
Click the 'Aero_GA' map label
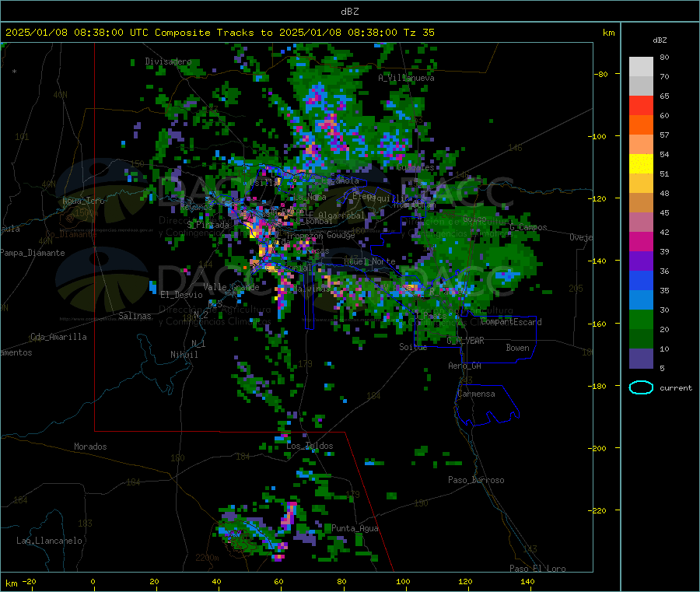click(465, 366)
